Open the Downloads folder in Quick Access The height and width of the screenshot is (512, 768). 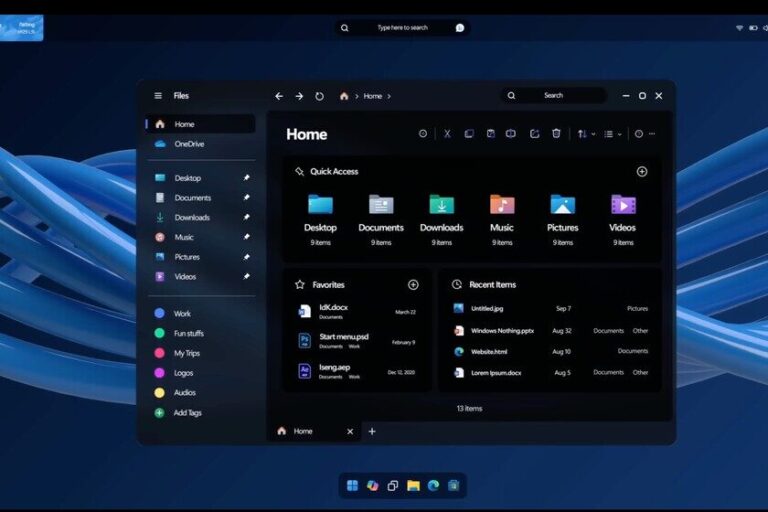[x=441, y=220]
